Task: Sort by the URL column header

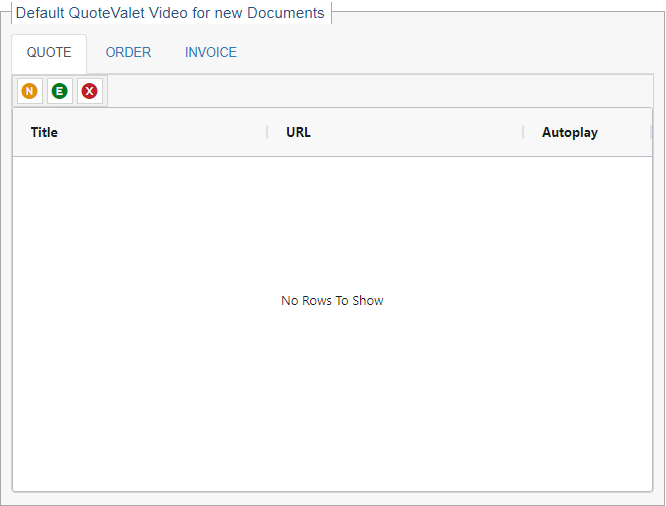Action: coord(298,132)
